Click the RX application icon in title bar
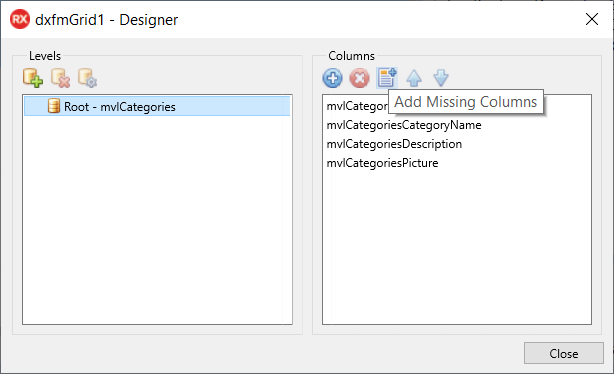 point(20,19)
